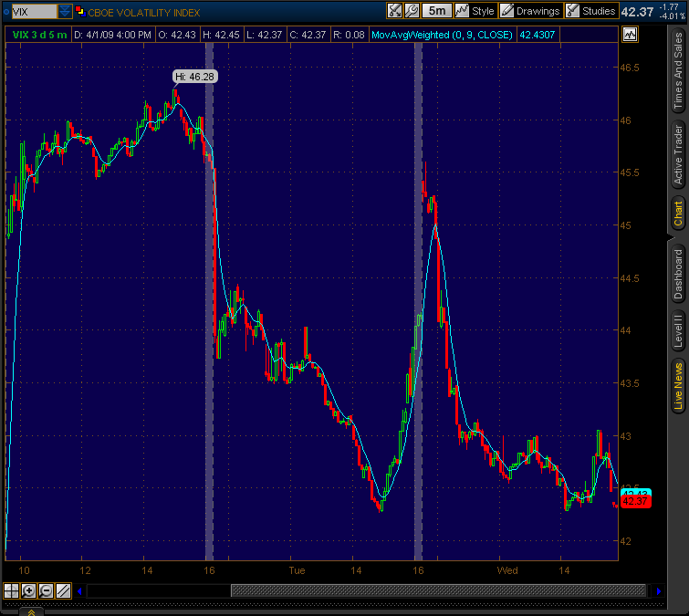689x616 pixels.
Task: Click the H: 42.45 high value
Action: coord(221,35)
